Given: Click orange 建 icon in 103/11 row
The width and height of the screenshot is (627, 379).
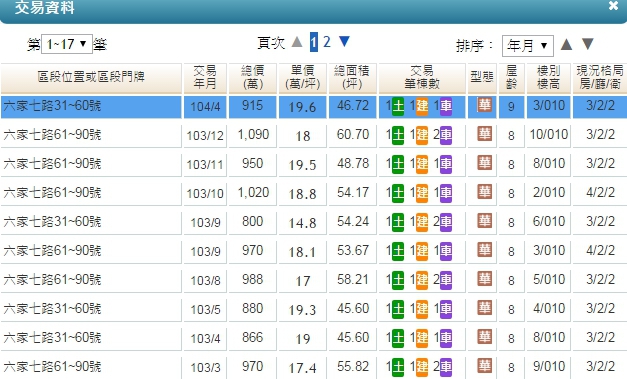Looking at the screenshot, I should coord(422,165).
